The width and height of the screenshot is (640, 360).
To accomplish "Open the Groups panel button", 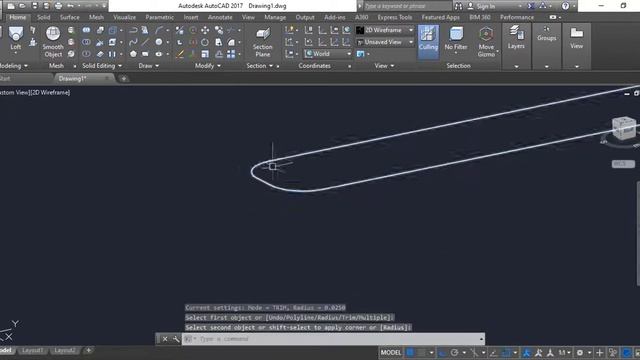I will click(547, 34).
